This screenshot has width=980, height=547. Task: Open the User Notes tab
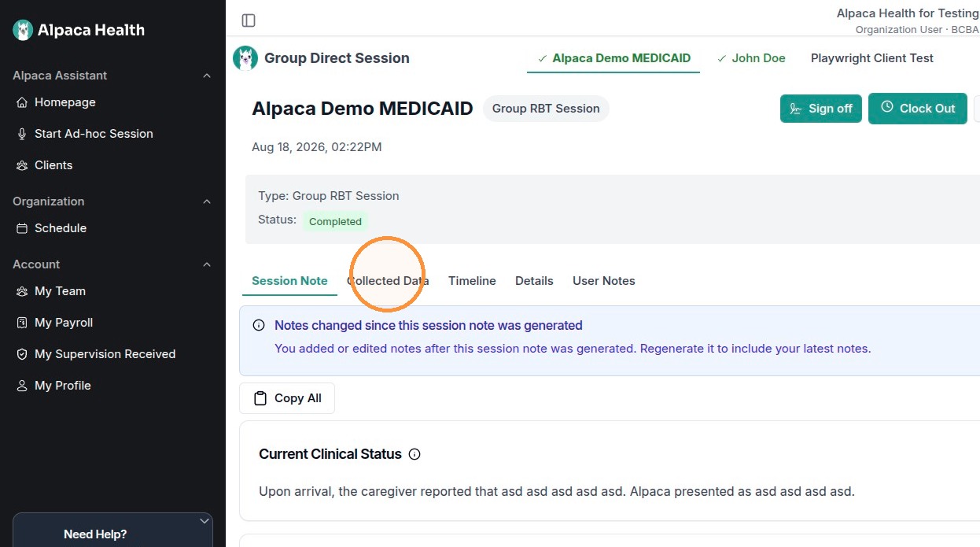click(603, 281)
